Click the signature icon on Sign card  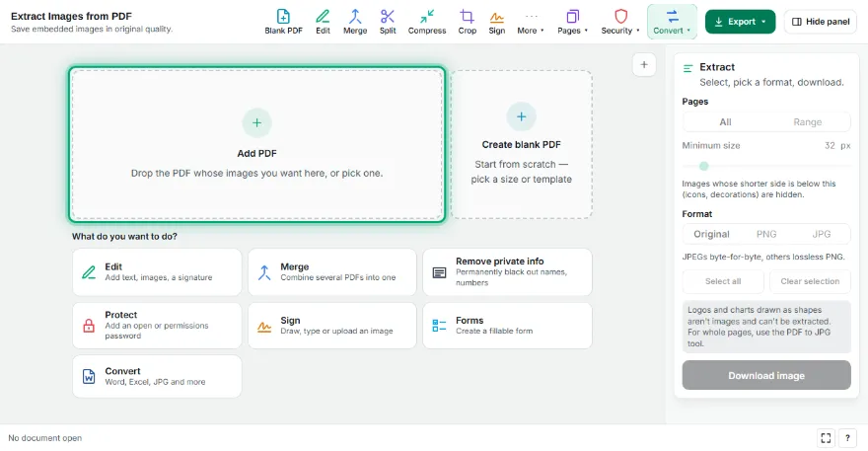pyautogui.click(x=264, y=327)
